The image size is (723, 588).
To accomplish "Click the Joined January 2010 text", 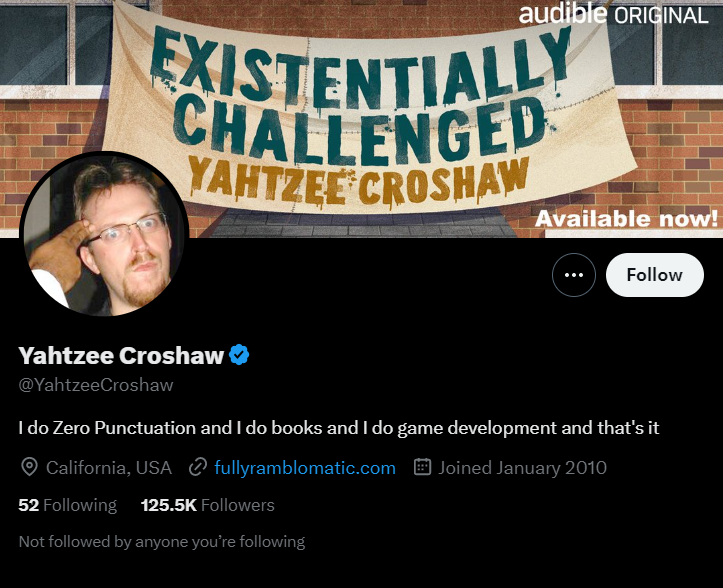I will coord(522,468).
